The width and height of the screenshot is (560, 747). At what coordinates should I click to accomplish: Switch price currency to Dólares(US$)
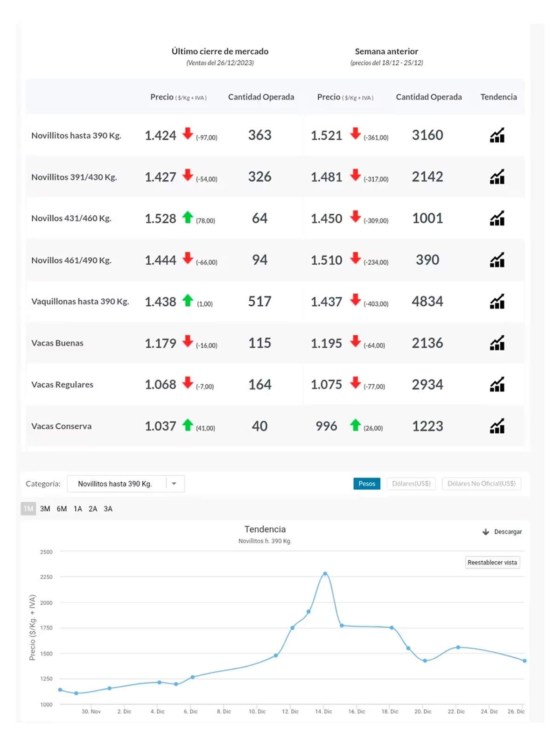pyautogui.click(x=411, y=484)
